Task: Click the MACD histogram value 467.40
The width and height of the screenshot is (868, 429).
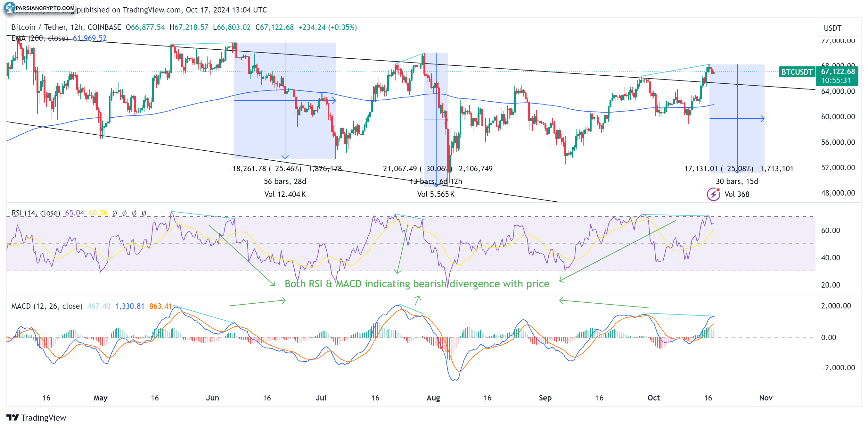Action: pos(99,306)
